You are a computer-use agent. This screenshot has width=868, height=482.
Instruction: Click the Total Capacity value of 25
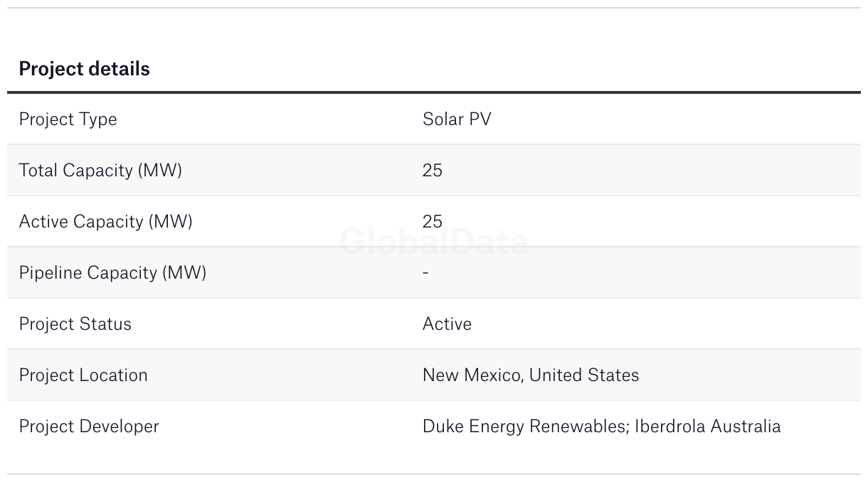click(432, 170)
